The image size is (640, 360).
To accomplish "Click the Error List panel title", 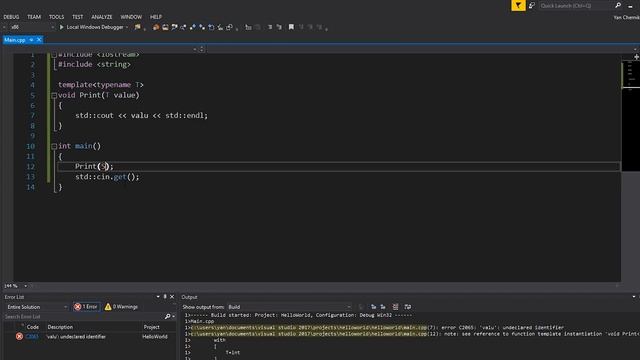I will [14, 297].
